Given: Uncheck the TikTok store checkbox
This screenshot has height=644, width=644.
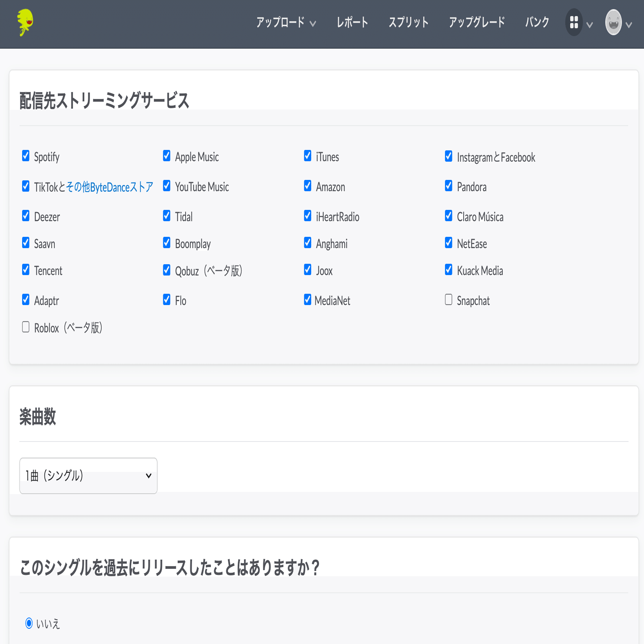Looking at the screenshot, I should [26, 186].
